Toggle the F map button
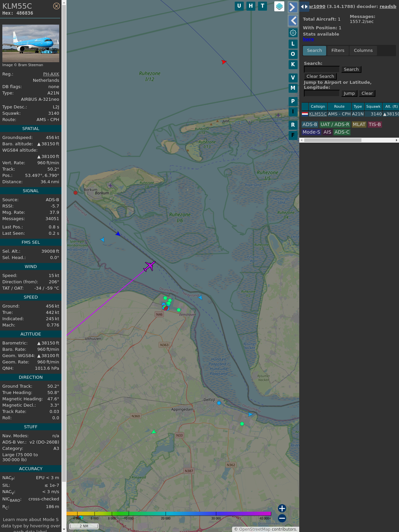 tap(293, 135)
